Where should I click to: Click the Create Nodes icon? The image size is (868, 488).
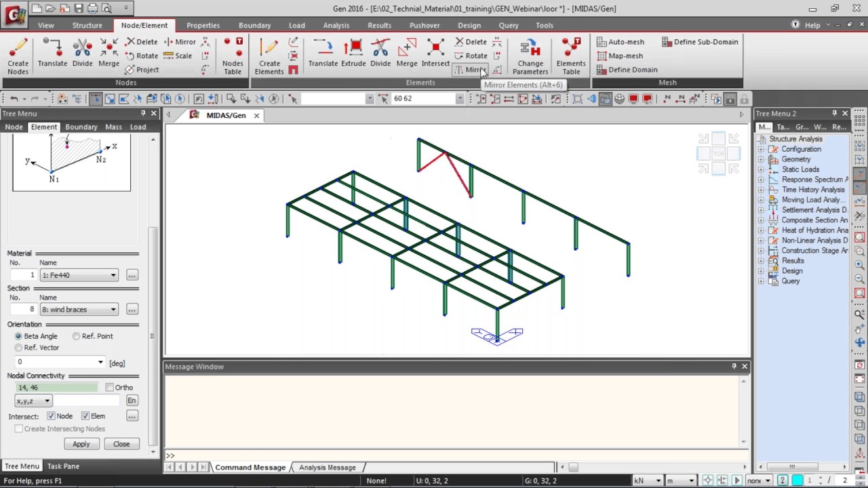pyautogui.click(x=18, y=56)
